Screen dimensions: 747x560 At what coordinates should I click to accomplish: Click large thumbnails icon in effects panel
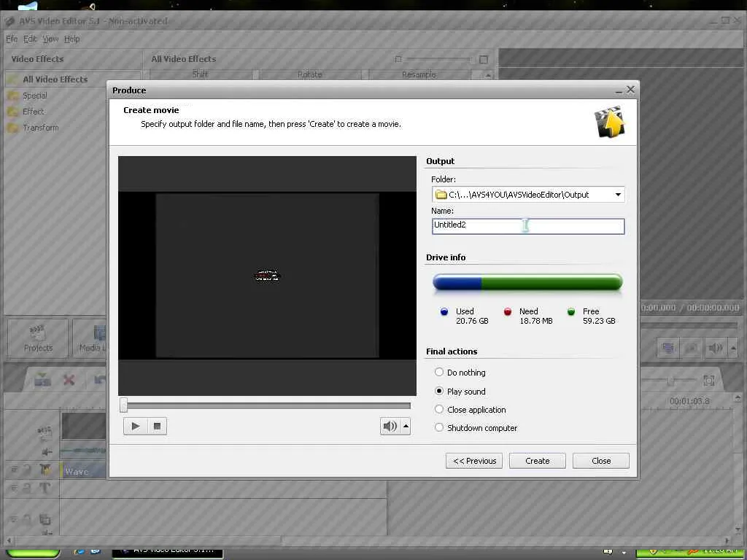point(484,60)
